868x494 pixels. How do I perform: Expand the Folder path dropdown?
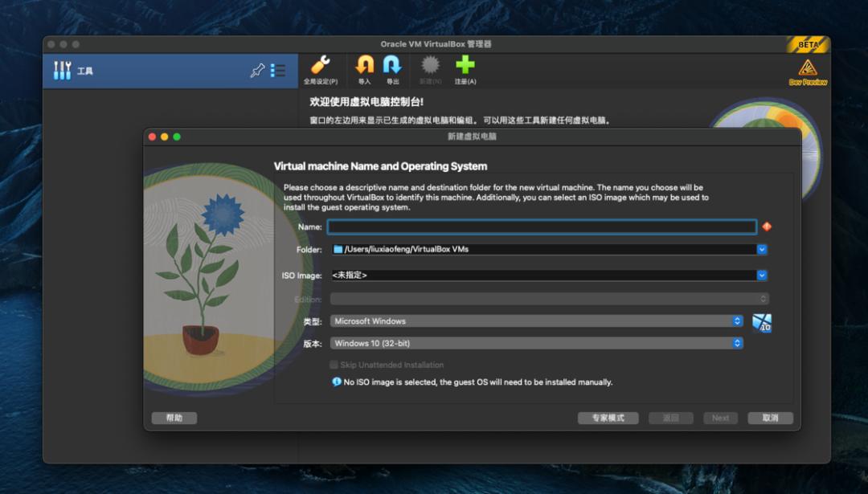pyautogui.click(x=762, y=250)
